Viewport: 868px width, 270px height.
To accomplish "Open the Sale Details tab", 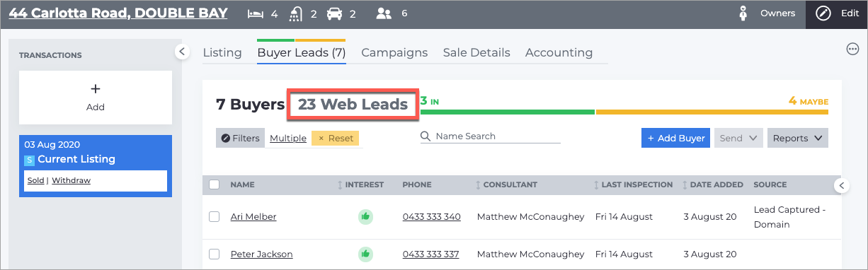I will tap(476, 52).
